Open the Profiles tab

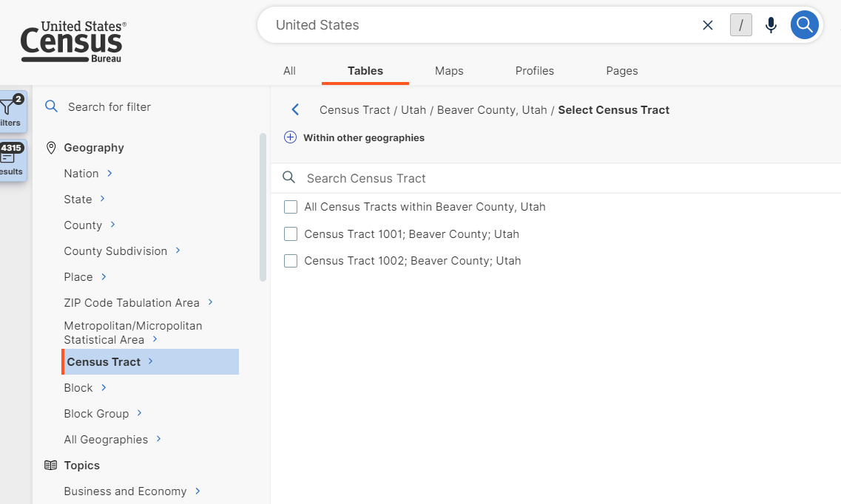[x=534, y=70]
